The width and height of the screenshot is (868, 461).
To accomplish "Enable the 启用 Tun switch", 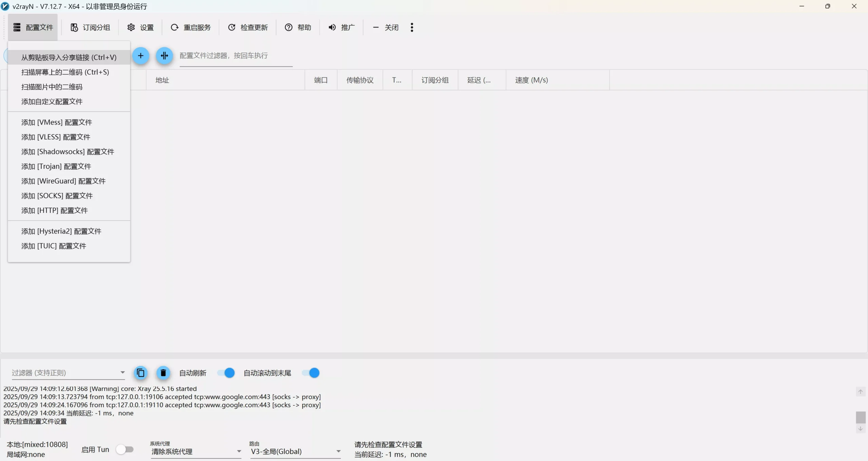I will click(x=124, y=450).
